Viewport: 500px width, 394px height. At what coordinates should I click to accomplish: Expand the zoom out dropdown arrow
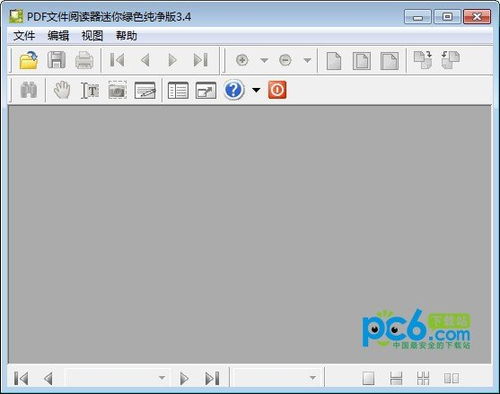[x=307, y=60]
